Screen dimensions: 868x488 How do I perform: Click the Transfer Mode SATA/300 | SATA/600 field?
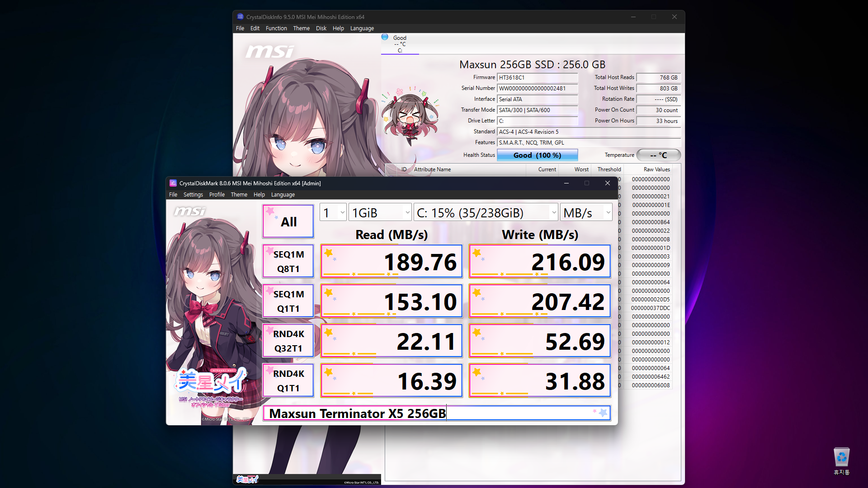point(538,110)
